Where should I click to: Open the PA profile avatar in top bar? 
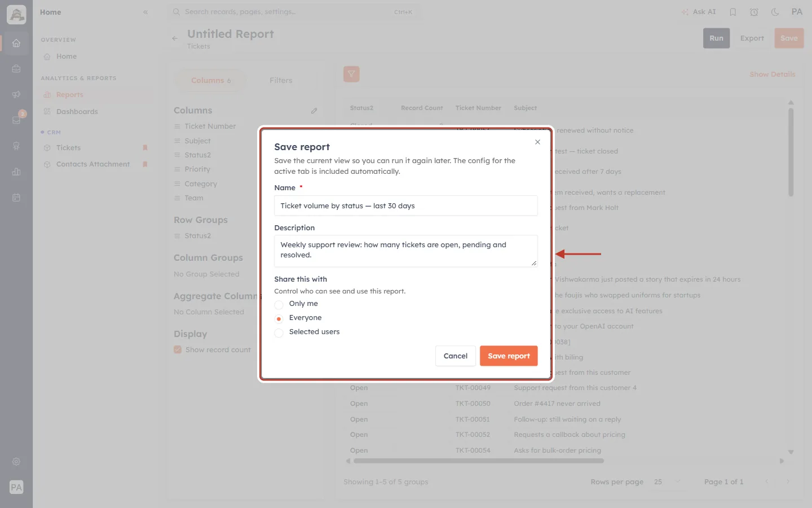[x=797, y=12]
